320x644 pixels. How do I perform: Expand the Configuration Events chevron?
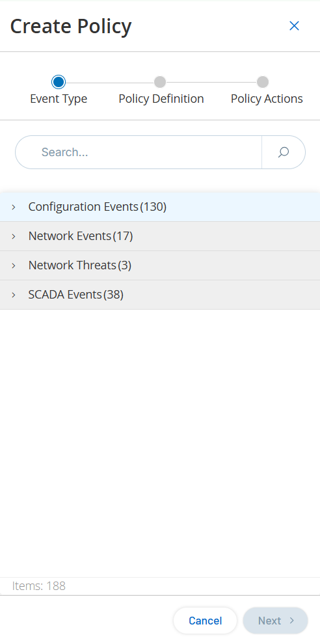[x=14, y=207]
